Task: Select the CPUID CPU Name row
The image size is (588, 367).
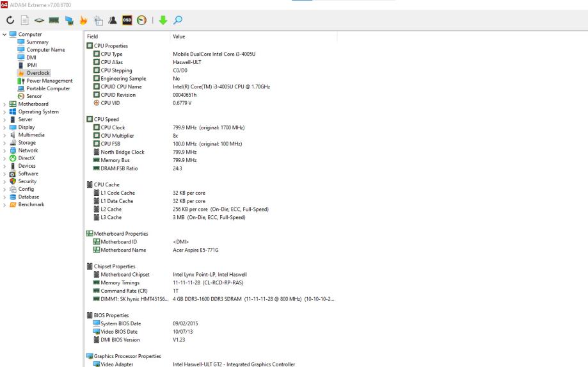Action: 212,86
